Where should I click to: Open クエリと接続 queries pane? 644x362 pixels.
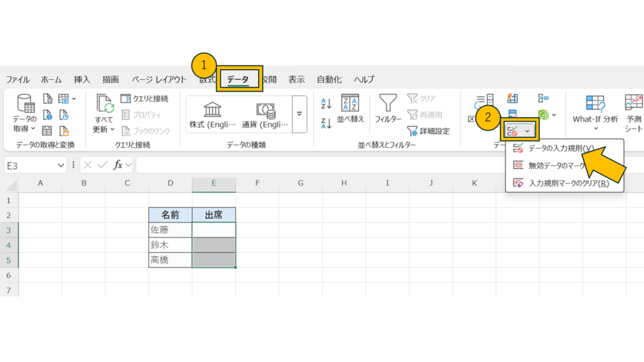[x=144, y=99]
